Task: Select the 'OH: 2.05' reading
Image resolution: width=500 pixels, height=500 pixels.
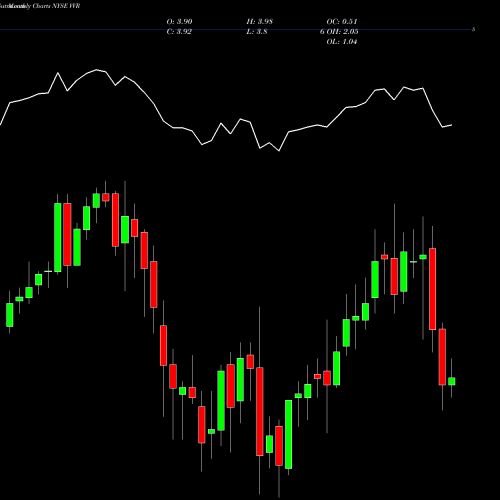Action: coord(342,32)
